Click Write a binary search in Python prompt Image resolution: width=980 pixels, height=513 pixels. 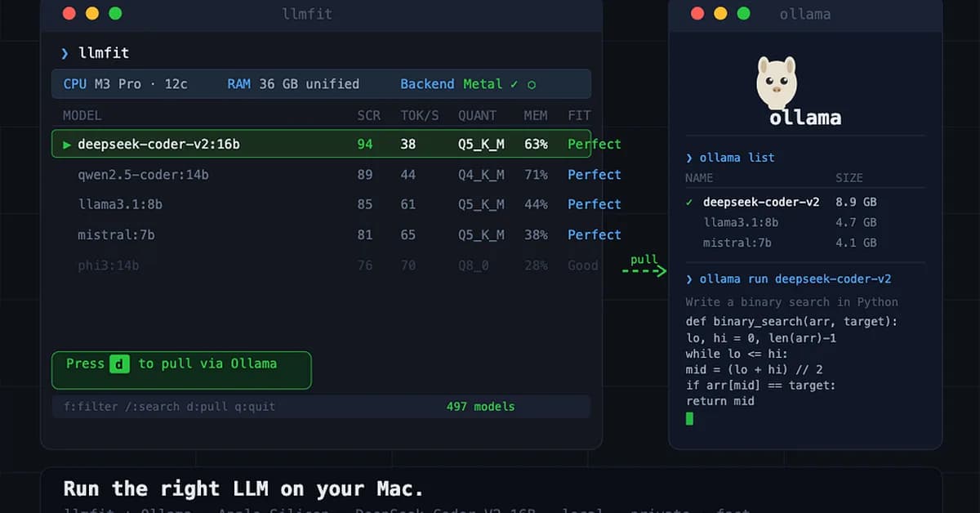pos(792,302)
